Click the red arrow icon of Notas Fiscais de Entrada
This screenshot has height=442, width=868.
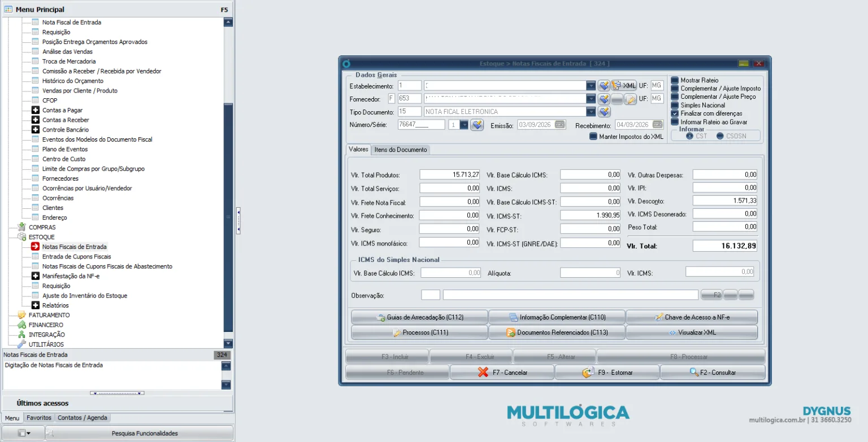point(35,247)
